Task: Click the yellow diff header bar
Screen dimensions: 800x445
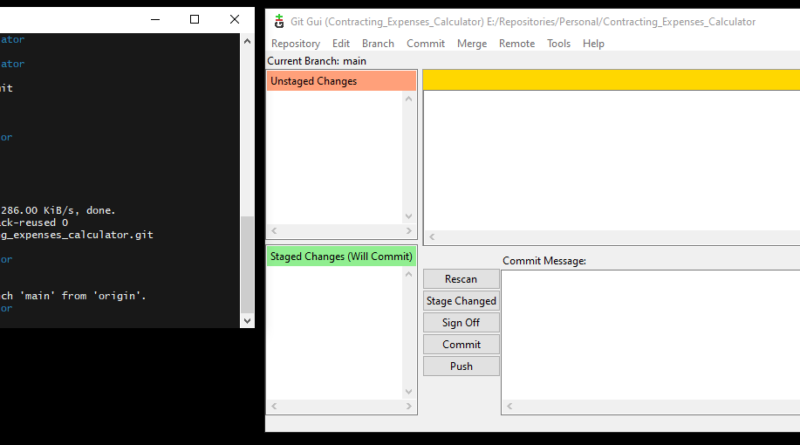Action: [611, 80]
